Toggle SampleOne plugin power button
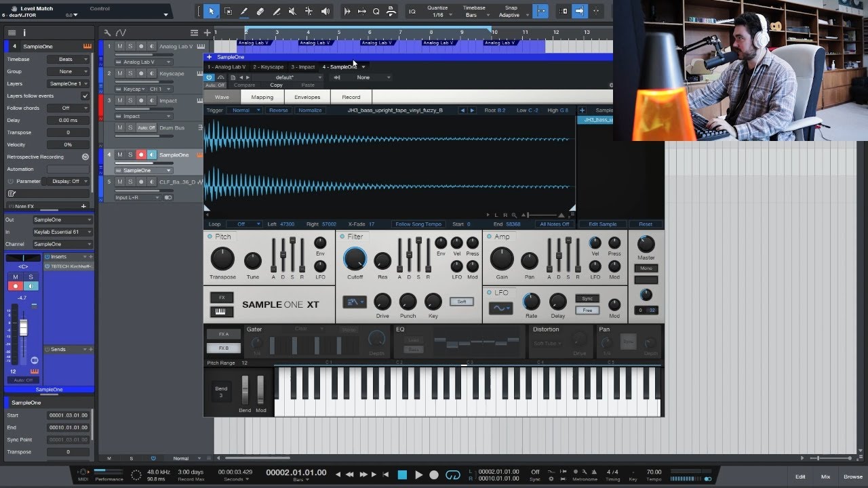The width and height of the screenshot is (868, 488). pos(210,77)
